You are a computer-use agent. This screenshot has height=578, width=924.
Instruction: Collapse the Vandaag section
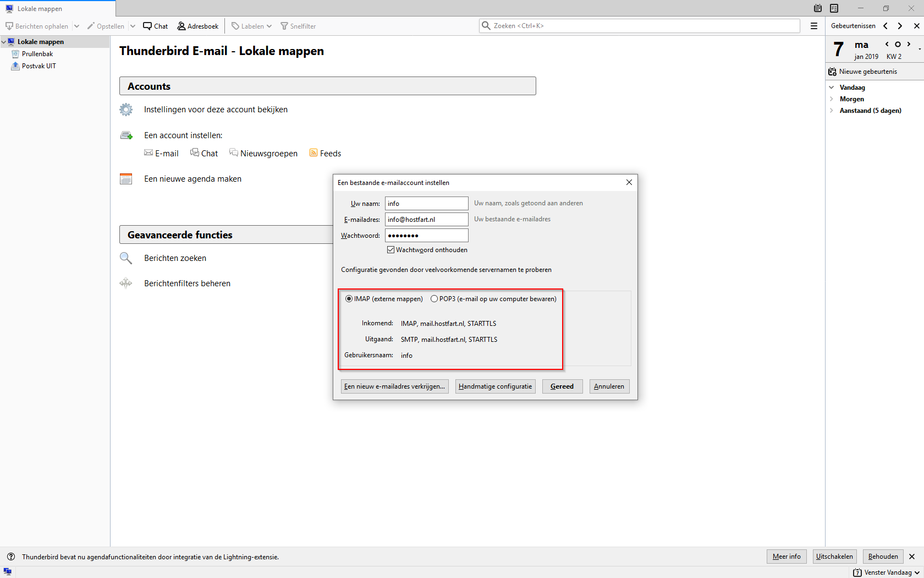pos(832,88)
